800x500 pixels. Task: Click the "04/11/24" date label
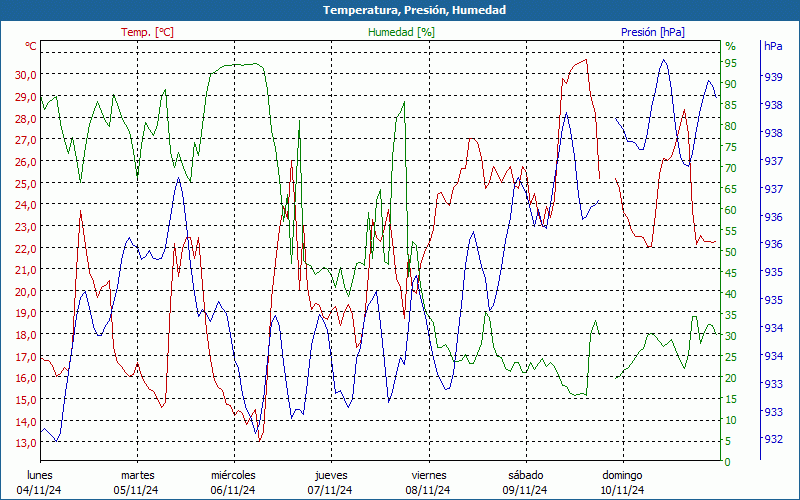tap(39, 490)
